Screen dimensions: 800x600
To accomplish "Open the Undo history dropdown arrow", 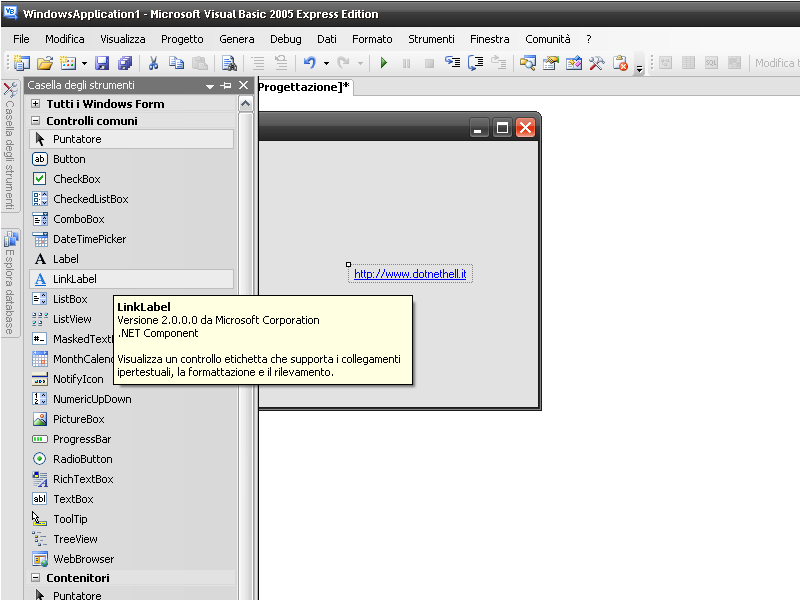I will coord(326,63).
